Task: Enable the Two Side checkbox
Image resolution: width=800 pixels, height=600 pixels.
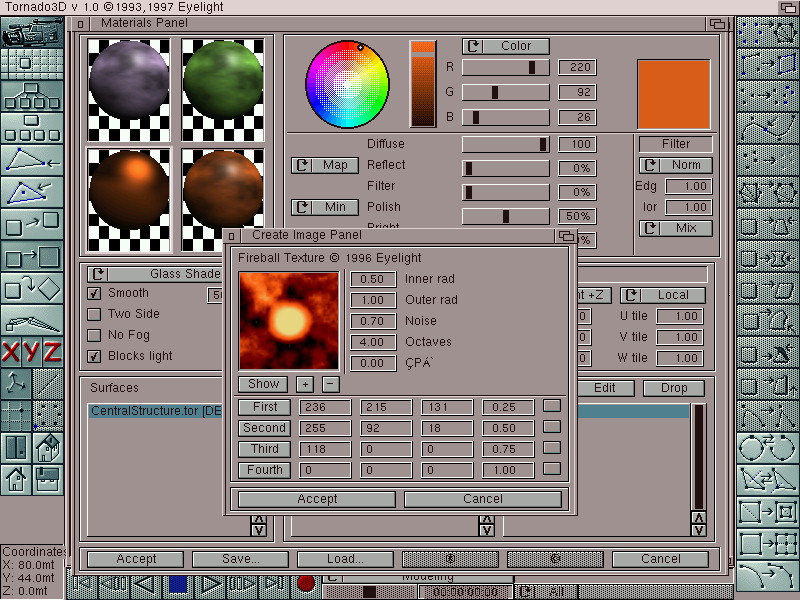Action: click(x=95, y=314)
